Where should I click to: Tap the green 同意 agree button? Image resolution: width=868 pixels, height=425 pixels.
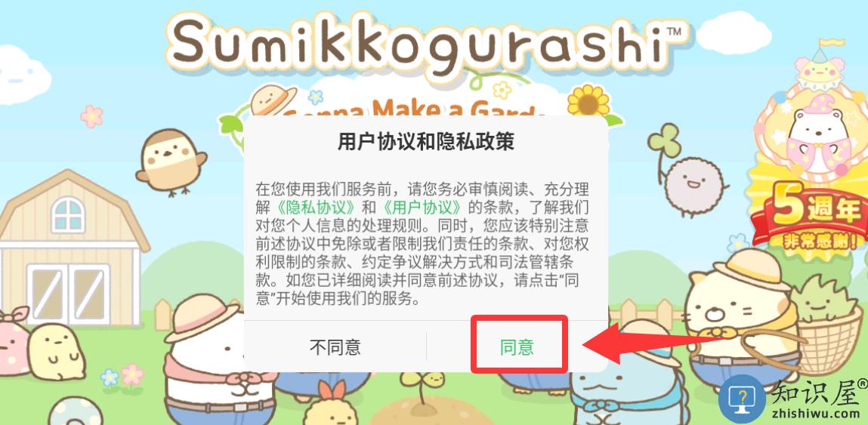[x=517, y=347]
